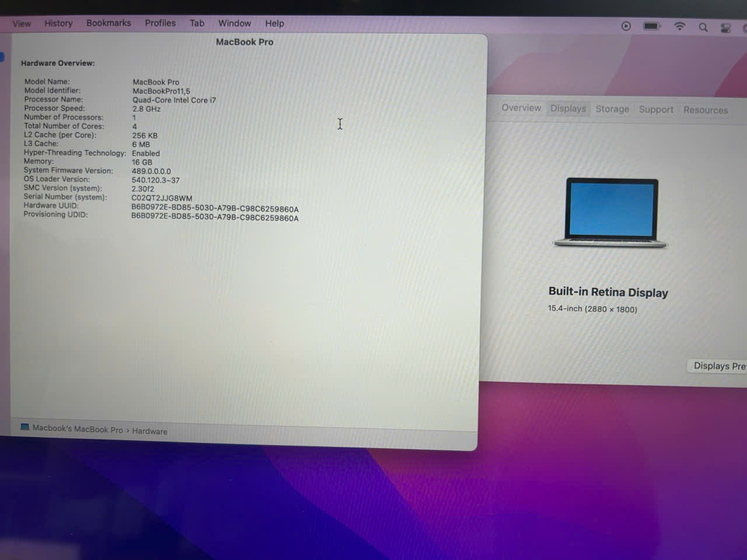Select the Support tab
Image resolution: width=747 pixels, height=560 pixels.
(x=656, y=110)
